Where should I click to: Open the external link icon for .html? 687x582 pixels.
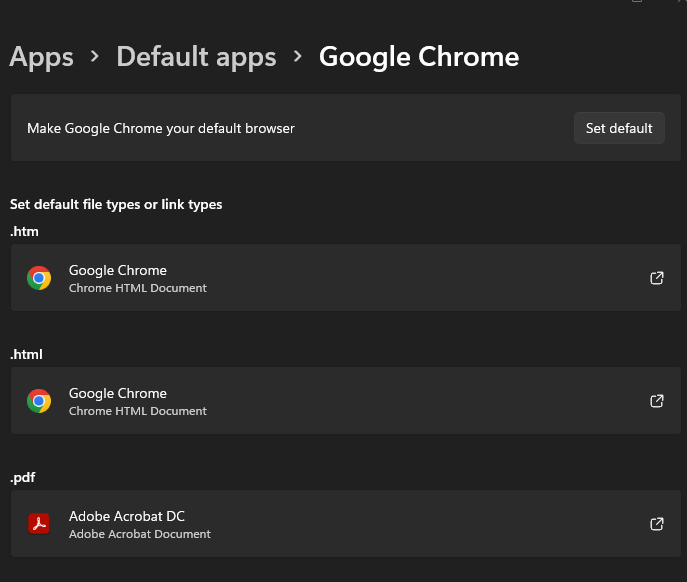point(657,401)
